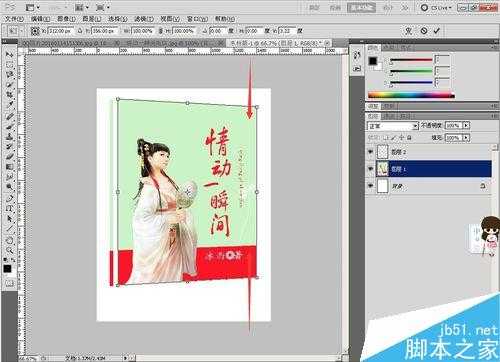Toggle Quick Mask mode at toolbox bottom
The image size is (500, 362).
9,284
